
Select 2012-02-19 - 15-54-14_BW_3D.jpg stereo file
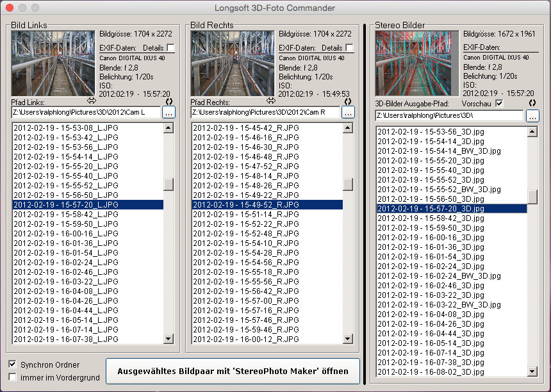[430, 151]
